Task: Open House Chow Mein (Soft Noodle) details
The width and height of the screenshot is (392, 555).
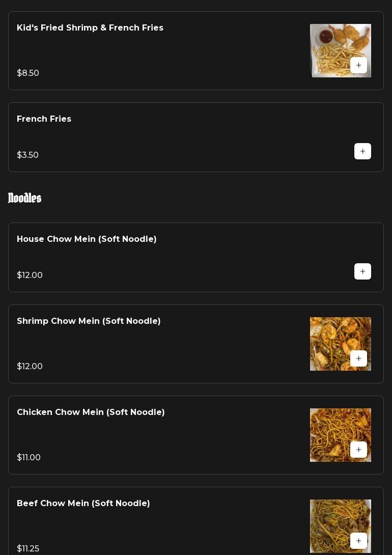Action: pos(87,239)
